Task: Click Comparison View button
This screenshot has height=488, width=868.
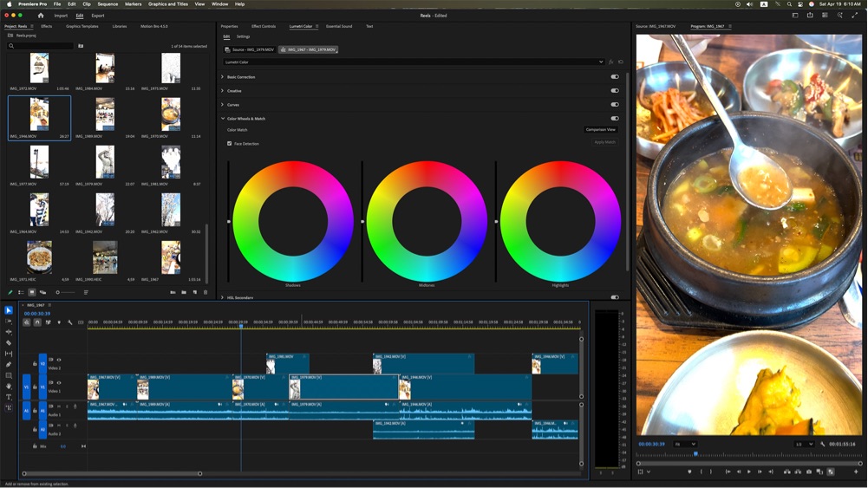Action: pyautogui.click(x=601, y=129)
